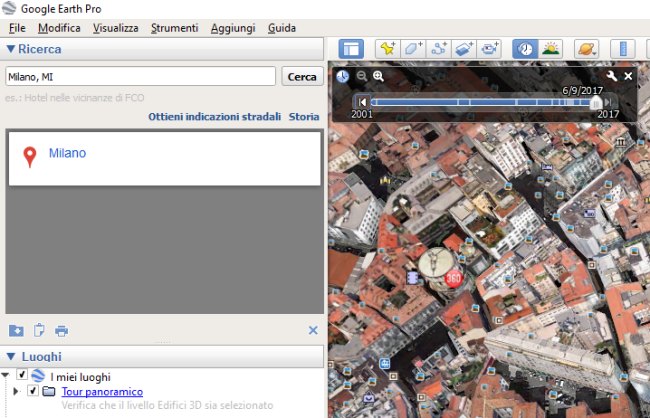Add a new placemark pin
Image resolution: width=650 pixels, height=418 pixels.
click(x=388, y=49)
